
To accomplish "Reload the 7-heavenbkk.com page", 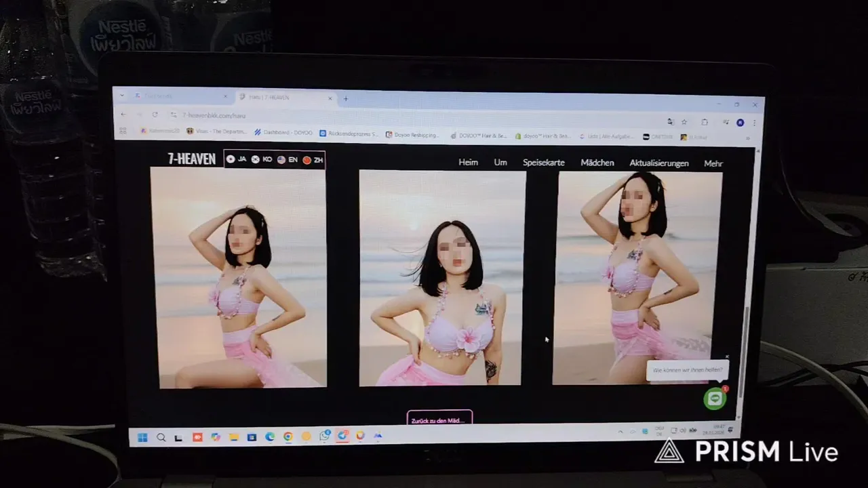I will 155,115.
